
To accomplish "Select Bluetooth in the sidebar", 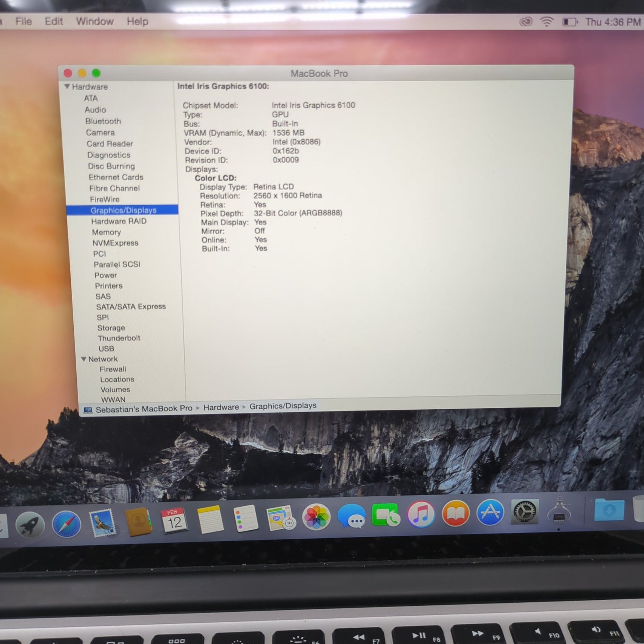I will pyautogui.click(x=103, y=122).
